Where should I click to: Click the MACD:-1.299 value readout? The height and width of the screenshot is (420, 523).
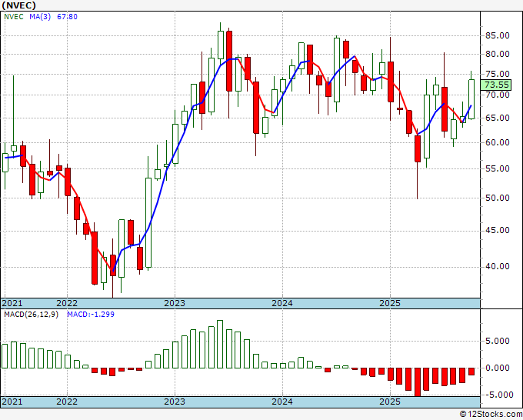click(91, 315)
